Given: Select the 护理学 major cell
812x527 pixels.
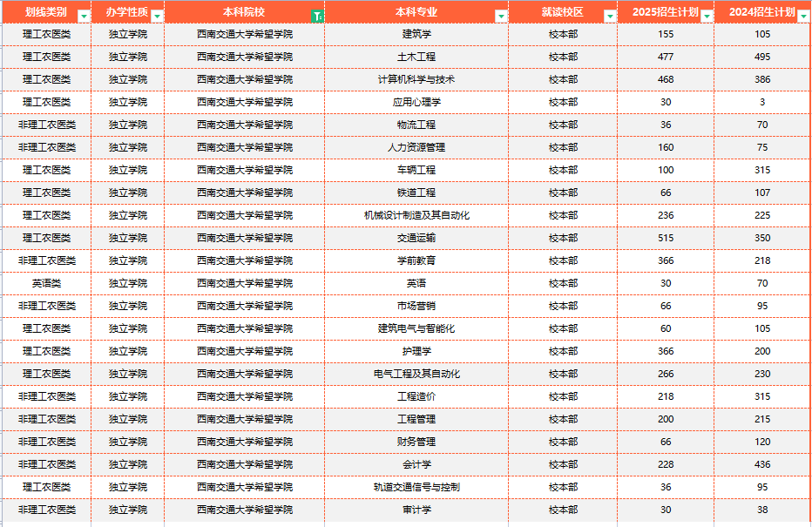Looking at the screenshot, I should [416, 352].
